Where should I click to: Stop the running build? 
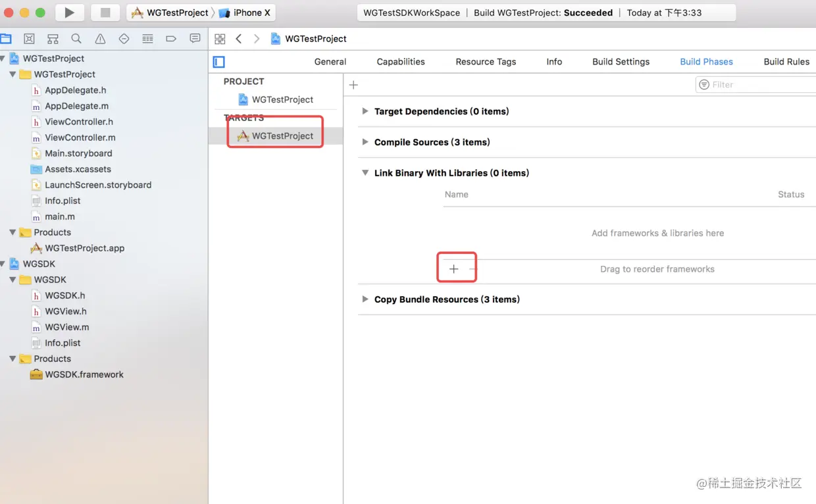105,13
